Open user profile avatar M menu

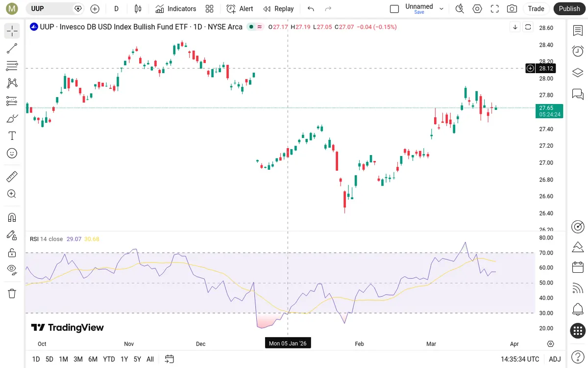click(x=12, y=9)
